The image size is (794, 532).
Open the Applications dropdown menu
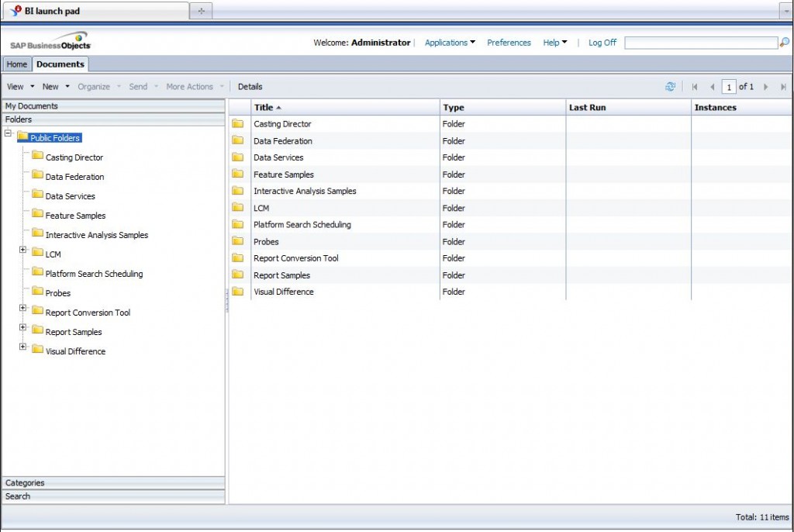click(450, 43)
